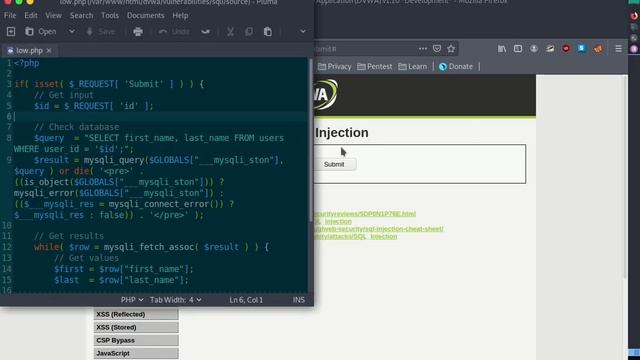
Task: Open the SQL_Injection link under securityreviews
Action: click(333, 221)
